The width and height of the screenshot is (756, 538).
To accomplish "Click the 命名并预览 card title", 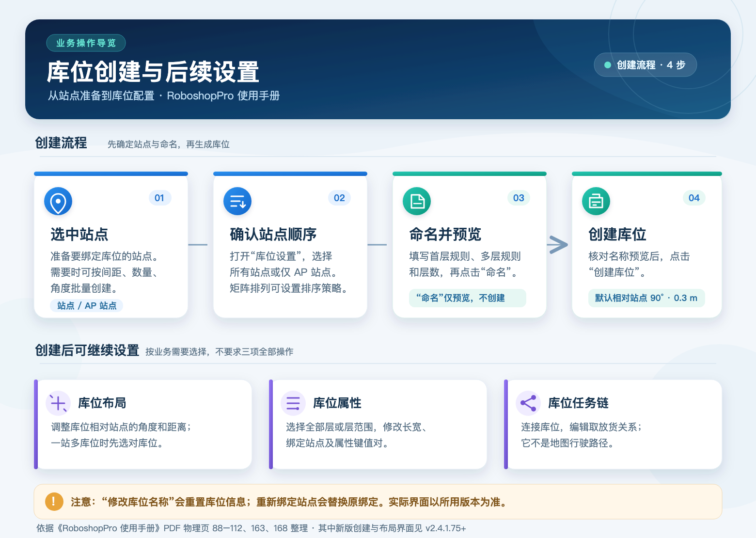I will click(445, 235).
